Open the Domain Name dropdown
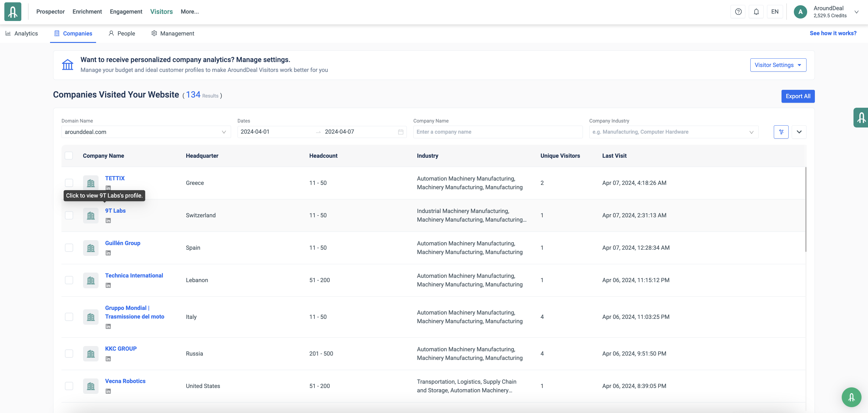This screenshot has width=868, height=413. (x=146, y=132)
